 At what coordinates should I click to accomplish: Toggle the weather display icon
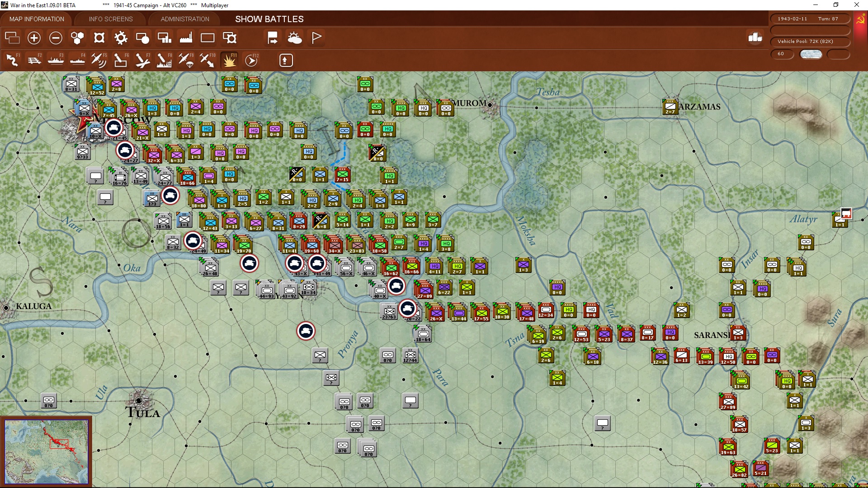295,38
